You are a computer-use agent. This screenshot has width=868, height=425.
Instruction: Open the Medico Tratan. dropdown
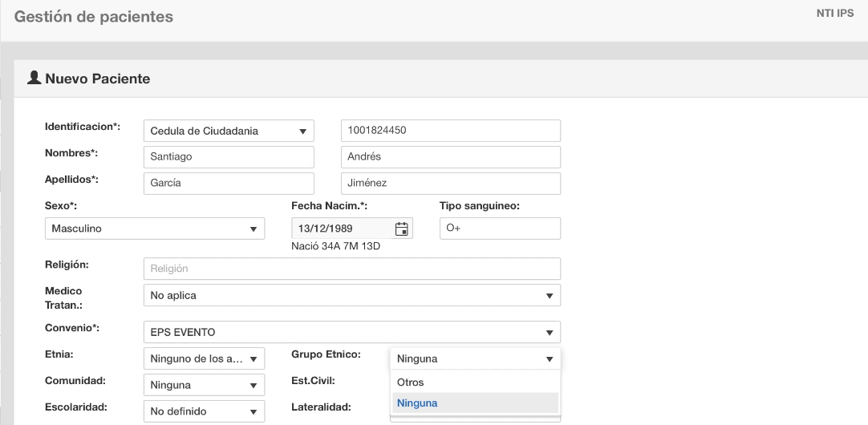tap(351, 295)
